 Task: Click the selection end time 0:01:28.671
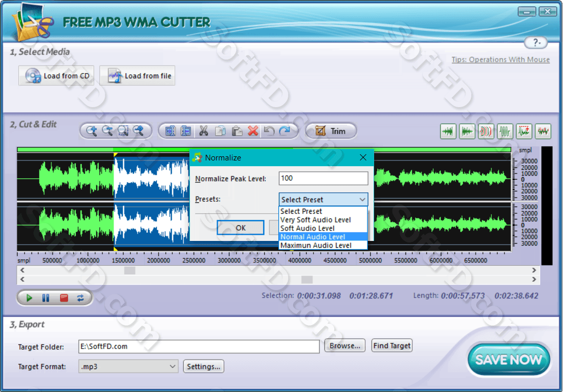pyautogui.click(x=371, y=296)
